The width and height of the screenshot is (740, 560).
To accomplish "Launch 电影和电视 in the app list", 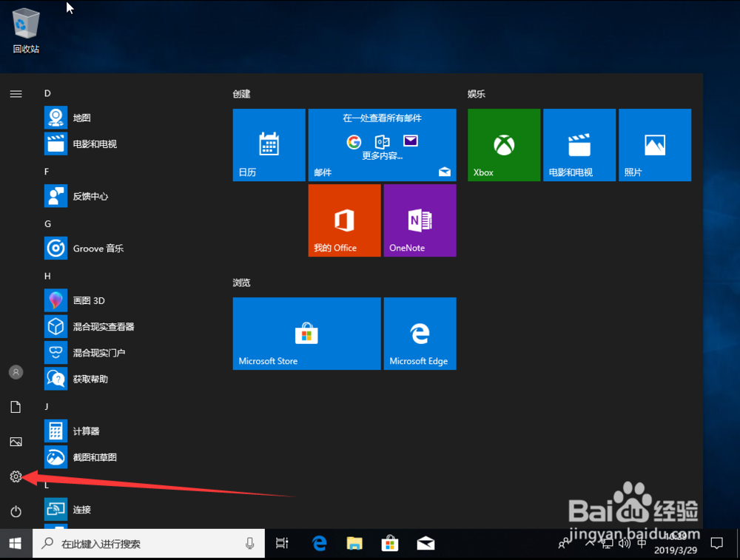I will click(x=127, y=144).
